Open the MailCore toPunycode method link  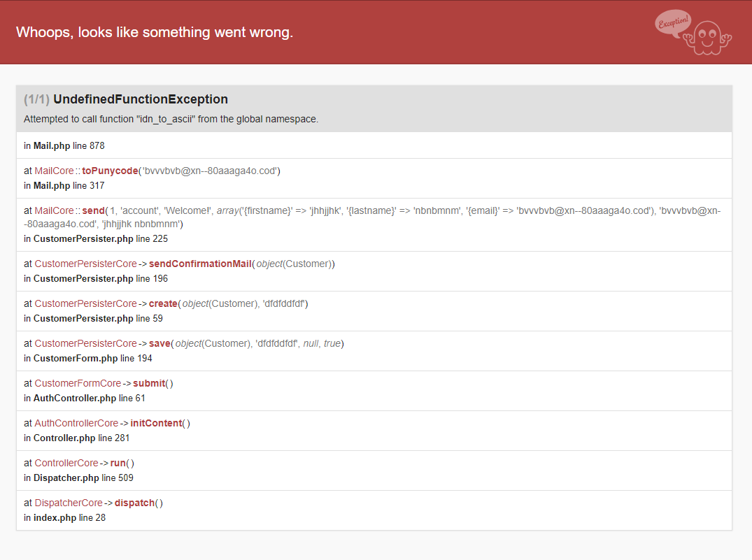coord(109,171)
